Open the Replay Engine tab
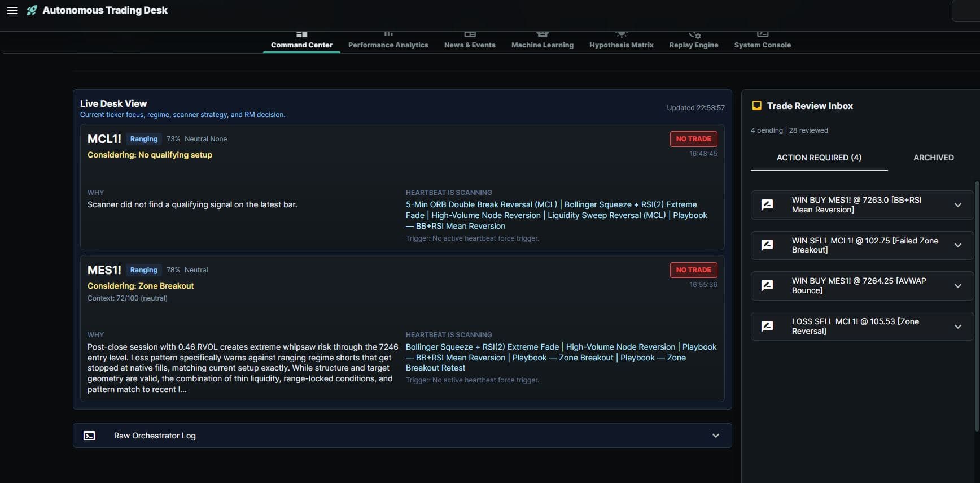The image size is (980, 483). coord(694,42)
